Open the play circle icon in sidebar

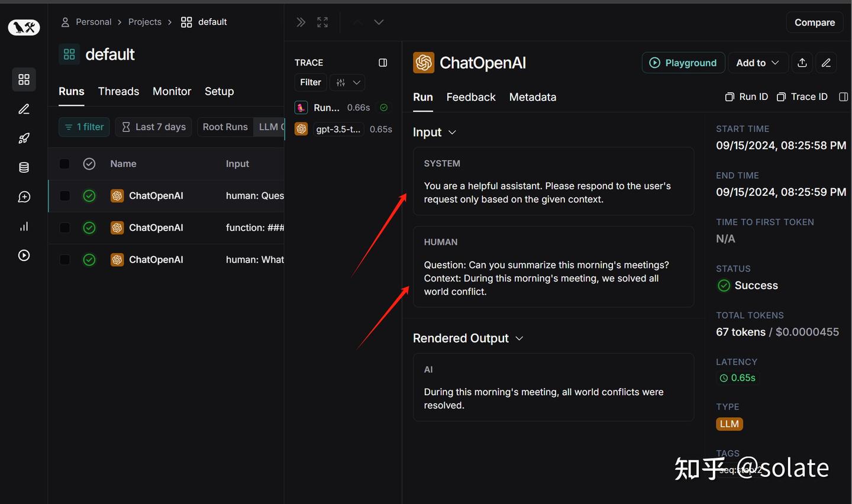coord(24,256)
